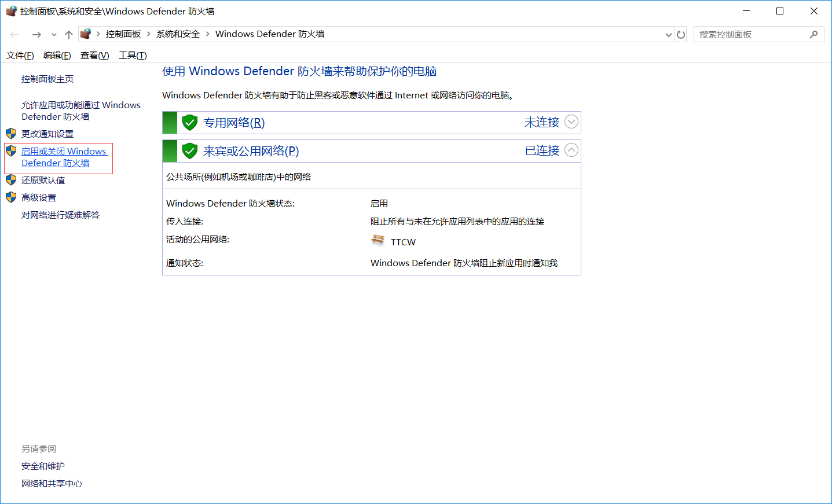Maximize the firewall window
The image size is (832, 504).
tap(780, 11)
